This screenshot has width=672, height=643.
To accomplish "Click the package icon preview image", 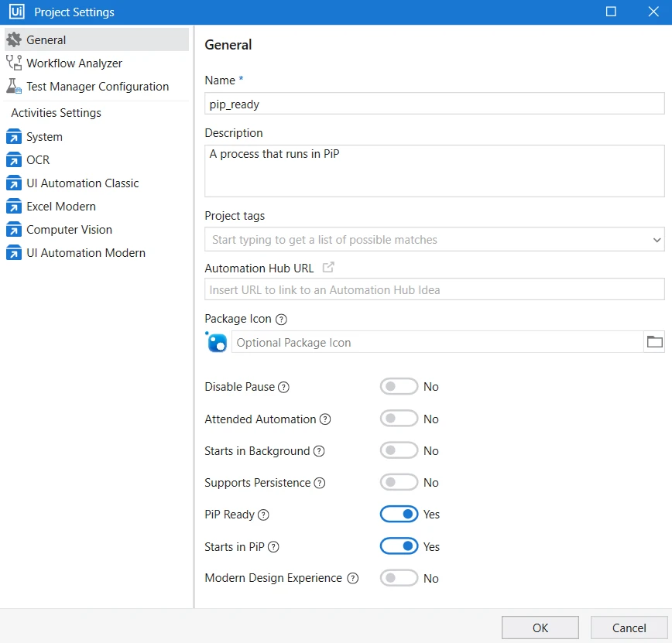I will click(217, 342).
